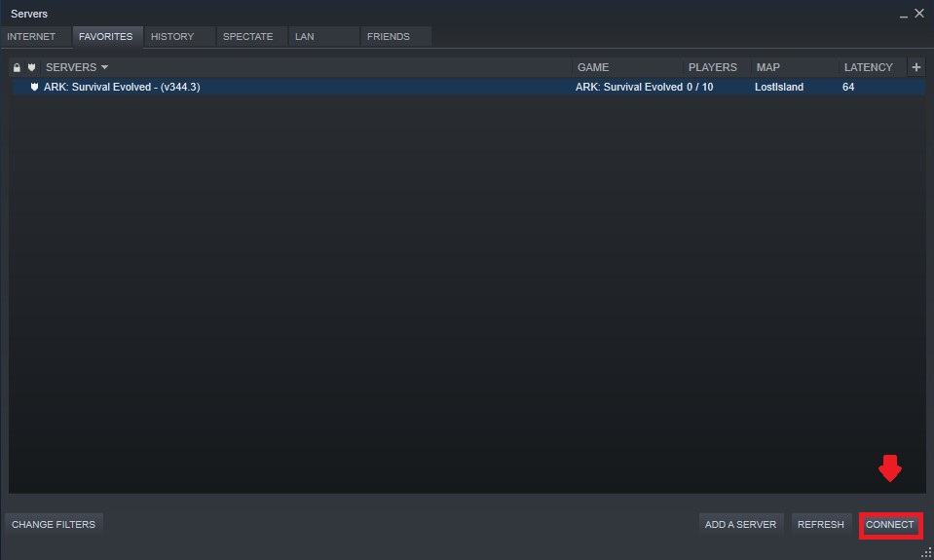Close the Servers window
This screenshot has height=560, width=934.
[x=919, y=13]
